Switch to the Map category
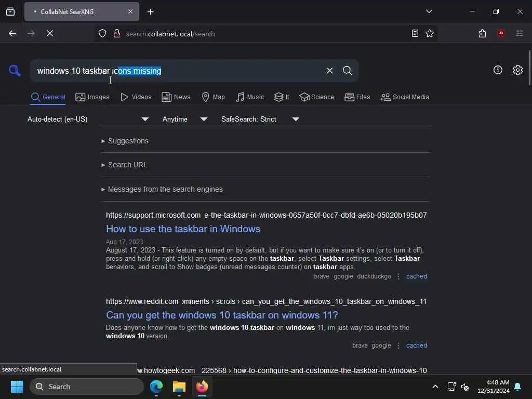Screen dimensions: 532x399 click(x=213, y=97)
